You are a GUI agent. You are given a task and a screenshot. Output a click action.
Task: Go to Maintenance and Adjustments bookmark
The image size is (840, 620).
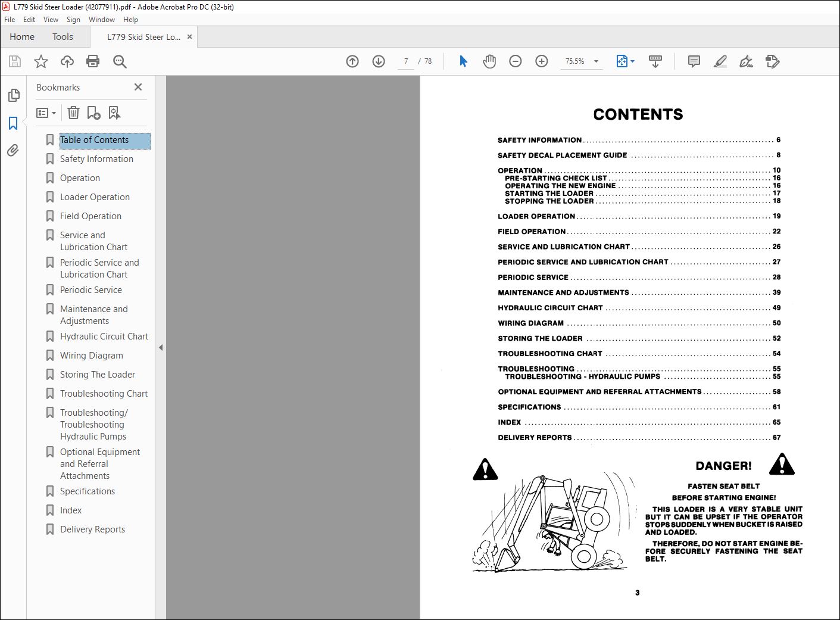(x=93, y=315)
